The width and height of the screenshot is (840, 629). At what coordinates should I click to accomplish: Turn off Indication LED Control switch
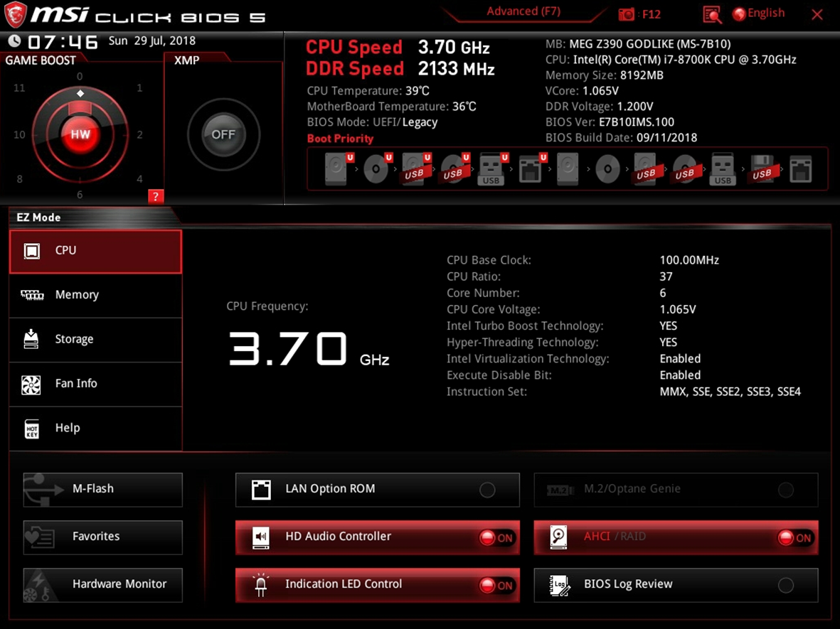[496, 585]
